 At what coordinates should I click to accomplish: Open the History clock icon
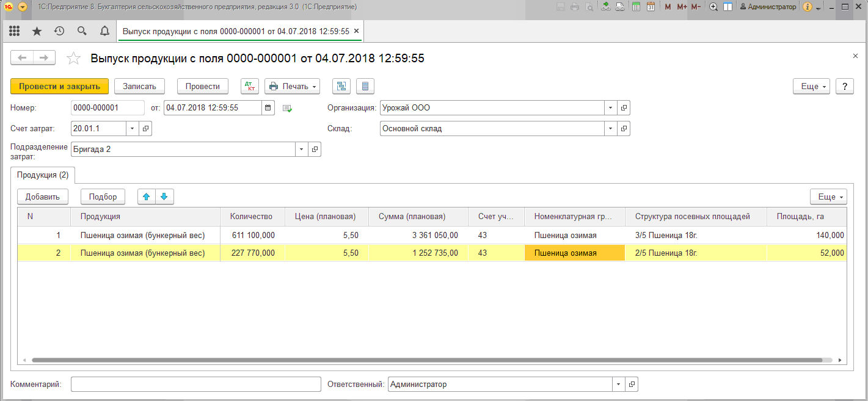click(59, 31)
